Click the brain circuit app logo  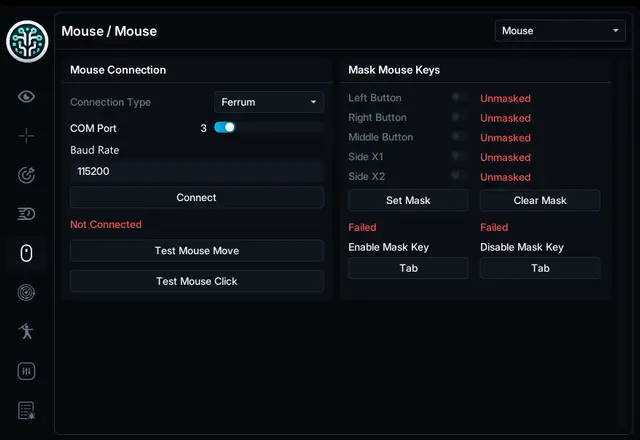coord(27,41)
